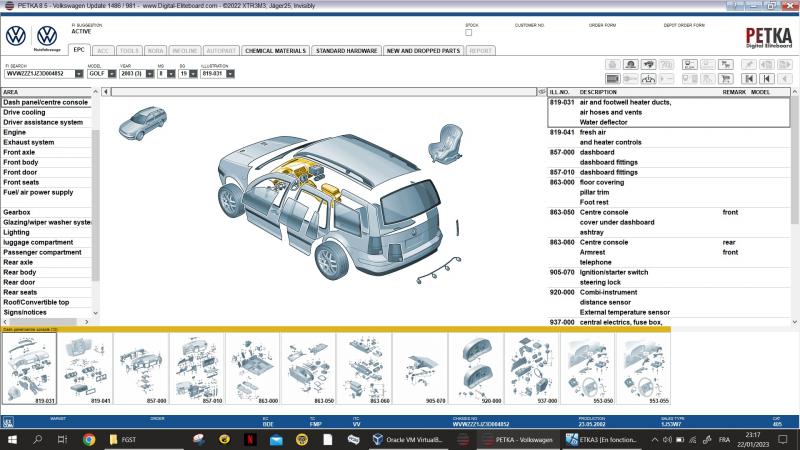Select Gearbox in the AREA list
800x450 pixels.
[x=46, y=212]
